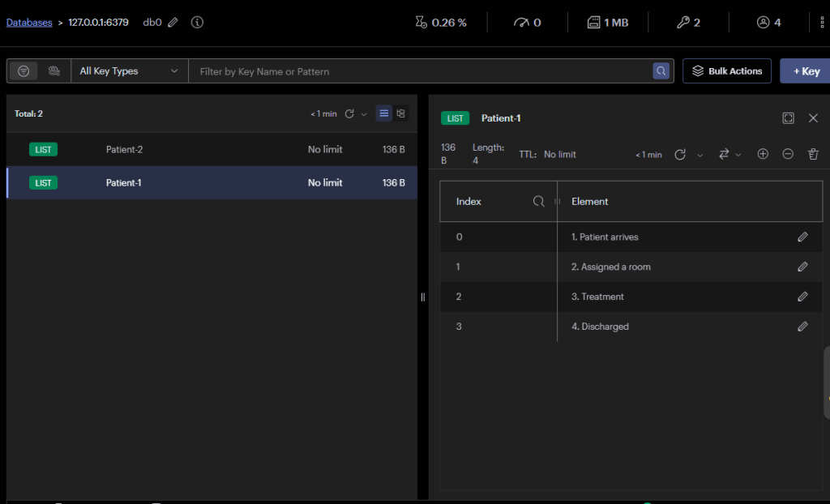Focus the Filter by Key Name field
This screenshot has height=504, width=830.
tap(421, 71)
